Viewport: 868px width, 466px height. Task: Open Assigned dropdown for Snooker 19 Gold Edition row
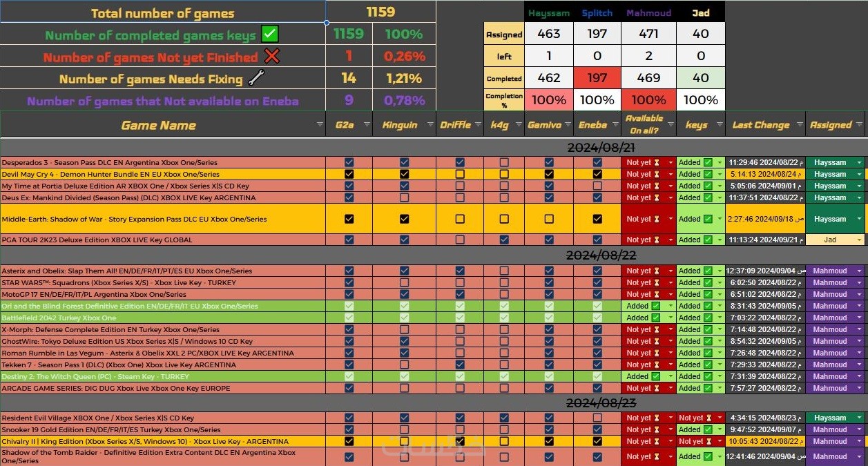click(860, 429)
